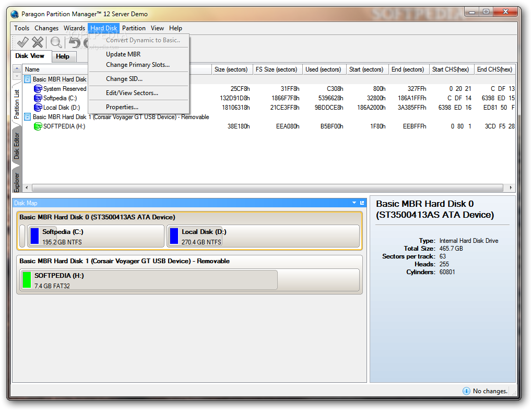532x411 pixels.
Task: Click Softpedia (C:) block in Disk Map
Action: [x=96, y=236]
